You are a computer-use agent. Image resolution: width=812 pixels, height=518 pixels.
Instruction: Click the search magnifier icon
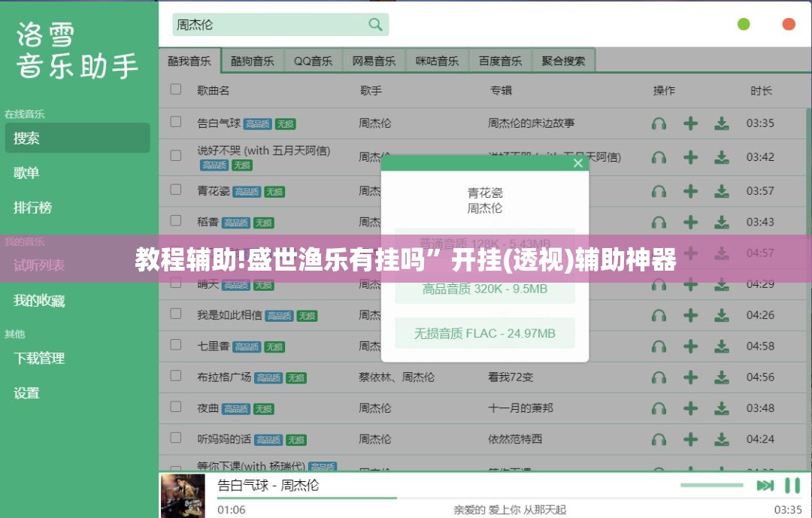375,24
